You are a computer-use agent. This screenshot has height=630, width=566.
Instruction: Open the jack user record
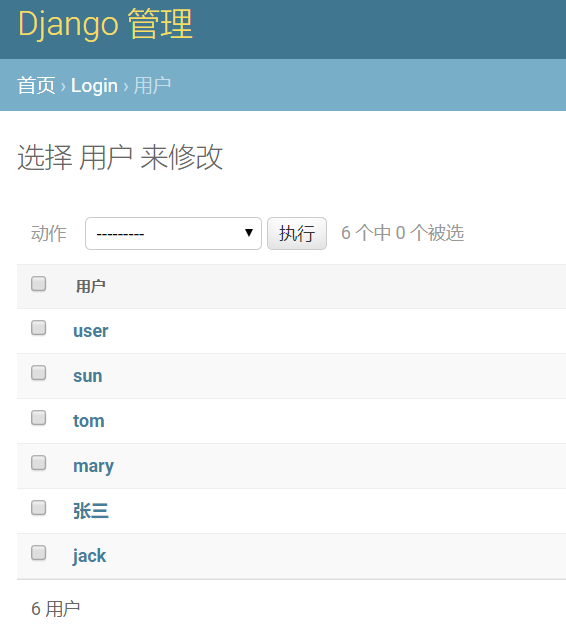coord(89,556)
